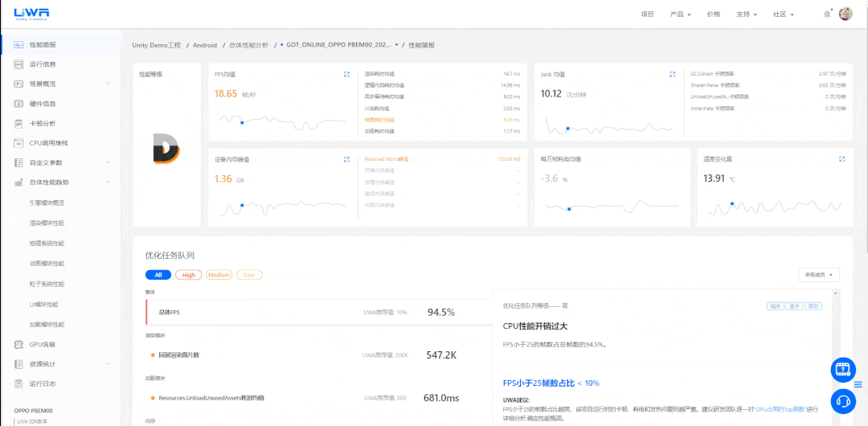The image size is (868, 426).
Task: Filter tasks by Medium priority
Action: click(x=219, y=275)
